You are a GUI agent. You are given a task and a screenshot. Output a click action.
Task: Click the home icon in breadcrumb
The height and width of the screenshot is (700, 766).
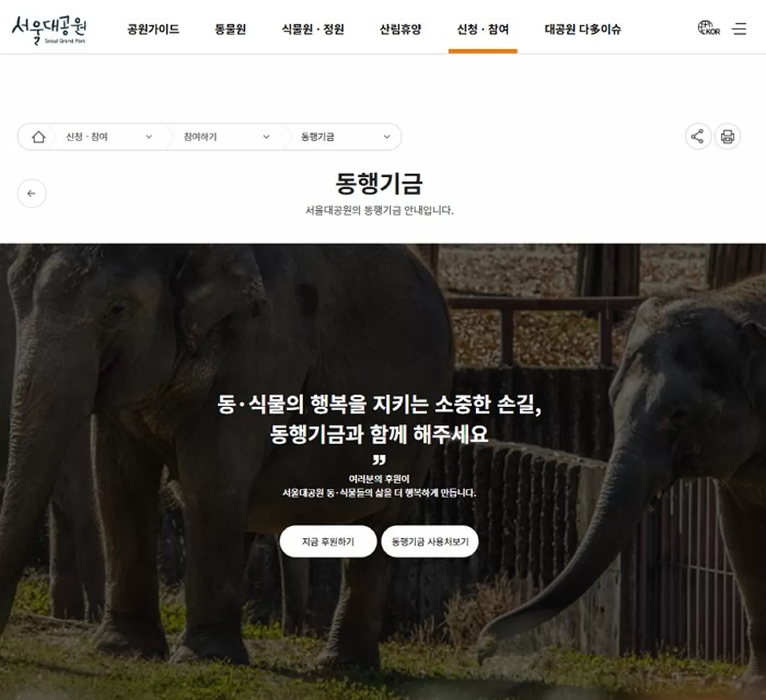(x=38, y=137)
